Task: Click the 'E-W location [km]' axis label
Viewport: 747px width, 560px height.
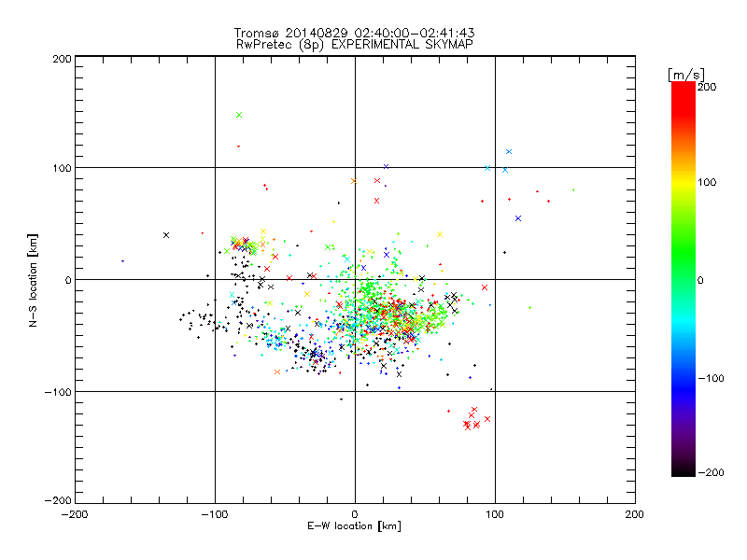Action: pyautogui.click(x=354, y=526)
